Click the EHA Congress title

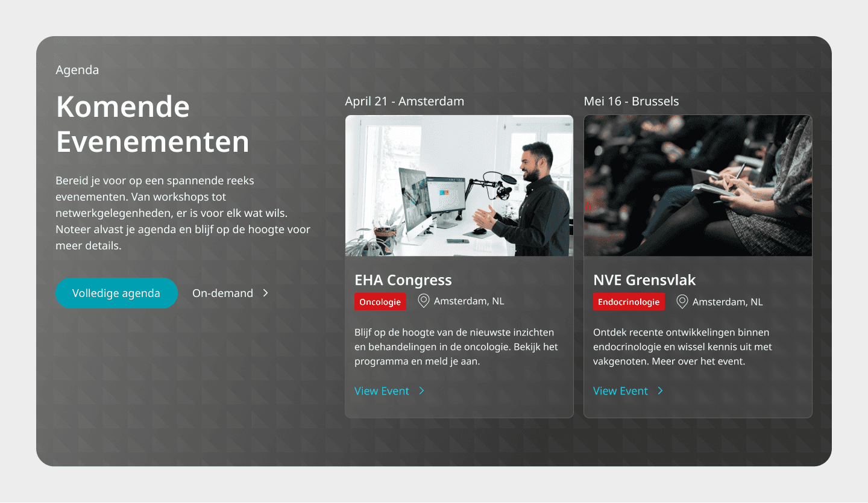403,280
